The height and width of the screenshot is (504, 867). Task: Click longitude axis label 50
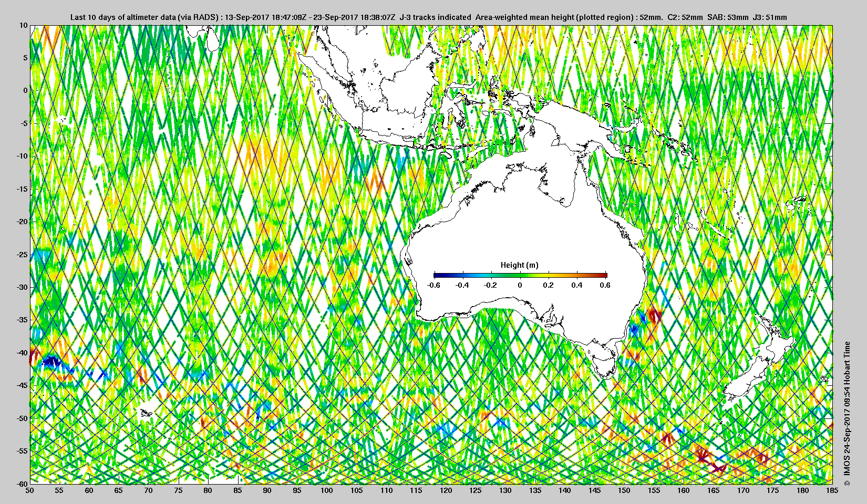pyautogui.click(x=30, y=490)
